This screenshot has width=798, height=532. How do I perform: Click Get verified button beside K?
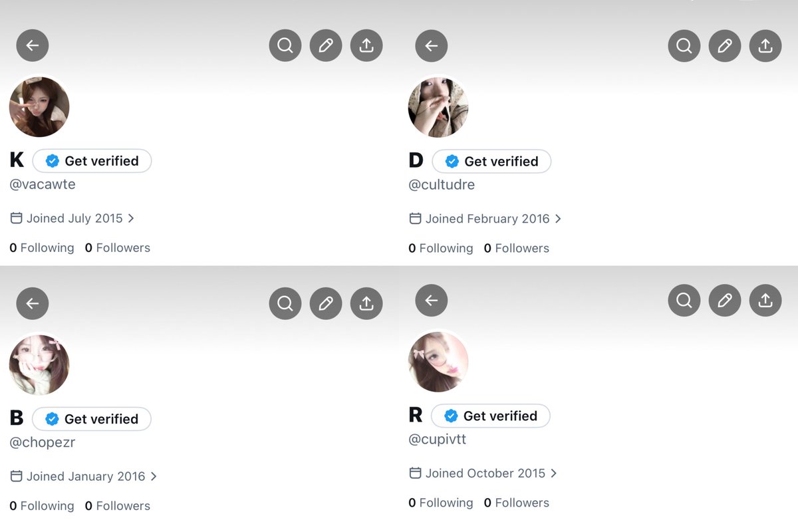coord(92,161)
